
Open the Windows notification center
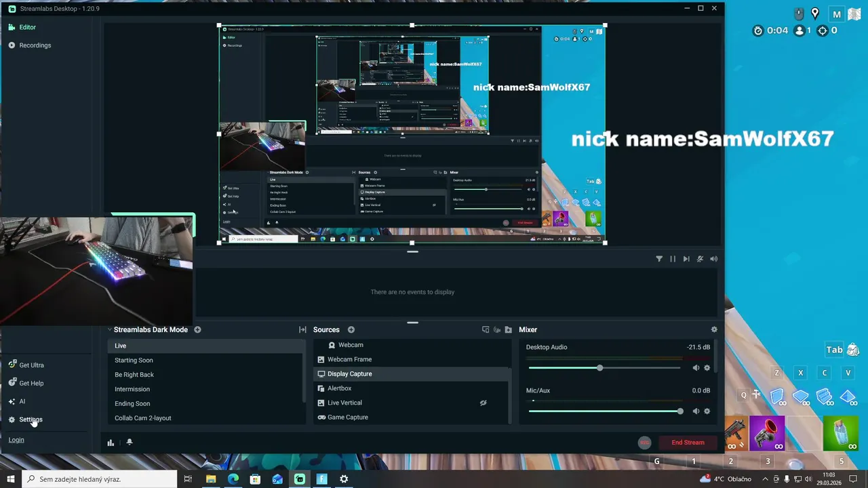854,479
